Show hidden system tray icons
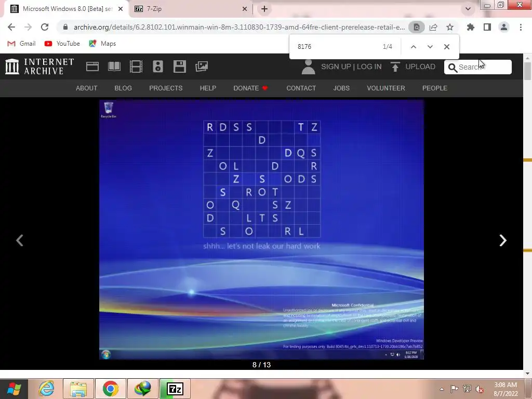 click(x=442, y=389)
